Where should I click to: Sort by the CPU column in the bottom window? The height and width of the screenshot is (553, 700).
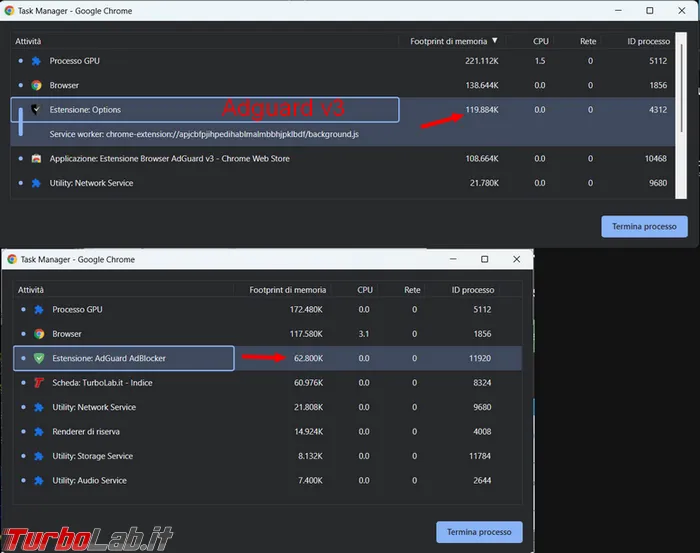pos(365,290)
